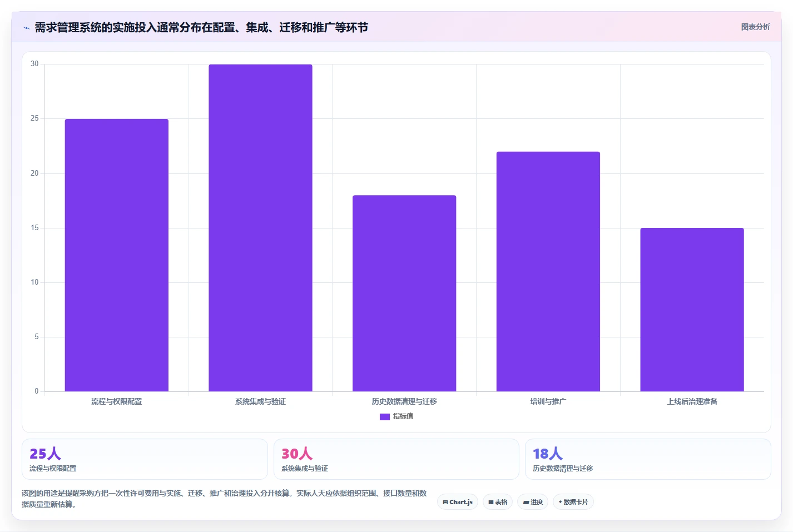Open the 30人 系统集成与验证 data card
The height and width of the screenshot is (532, 793).
pos(396,459)
